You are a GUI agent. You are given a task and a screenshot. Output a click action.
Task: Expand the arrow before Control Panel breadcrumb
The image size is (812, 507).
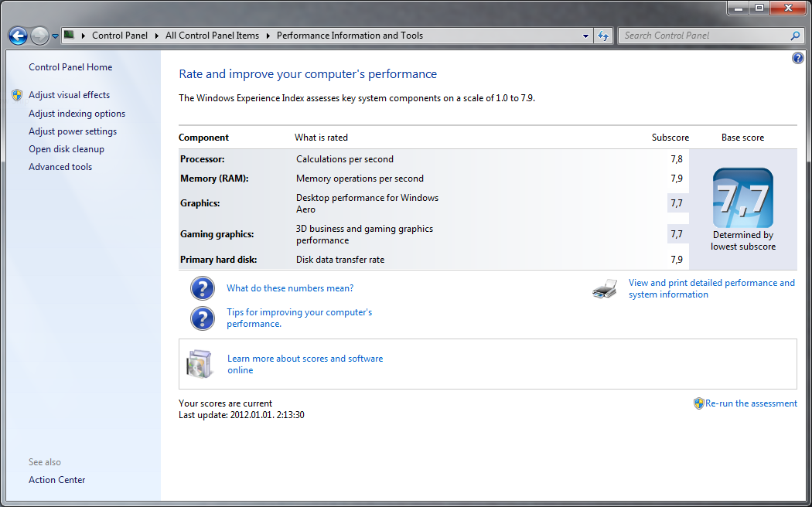(84, 36)
